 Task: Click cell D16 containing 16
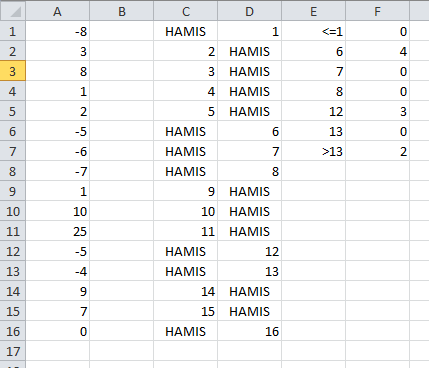(250, 331)
